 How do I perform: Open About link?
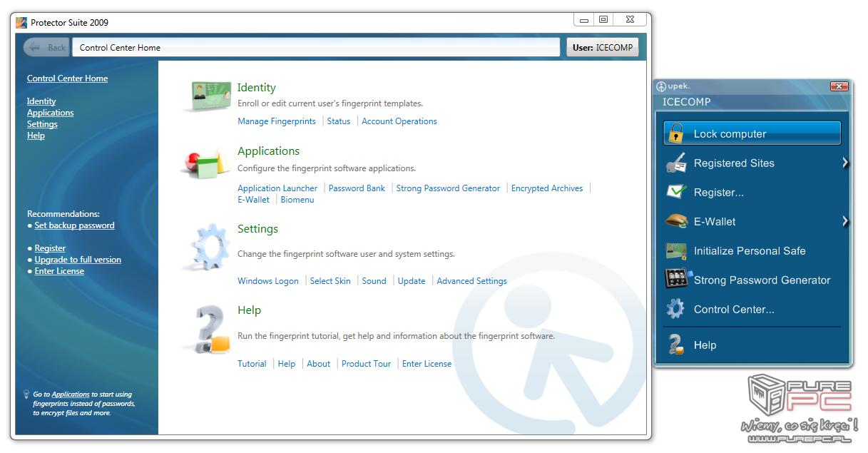tap(319, 364)
